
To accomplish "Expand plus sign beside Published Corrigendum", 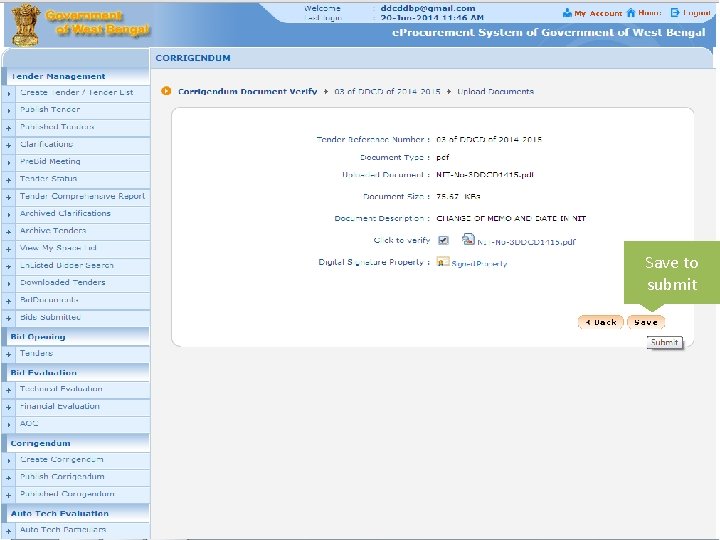I will point(8,495).
